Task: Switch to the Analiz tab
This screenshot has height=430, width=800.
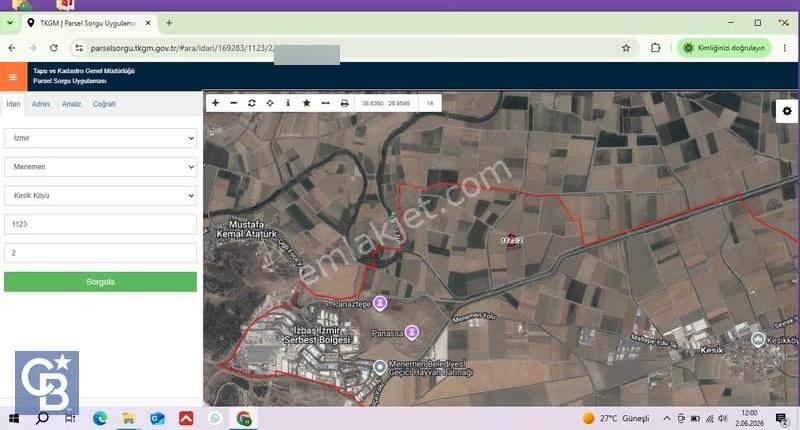Action: [71, 104]
